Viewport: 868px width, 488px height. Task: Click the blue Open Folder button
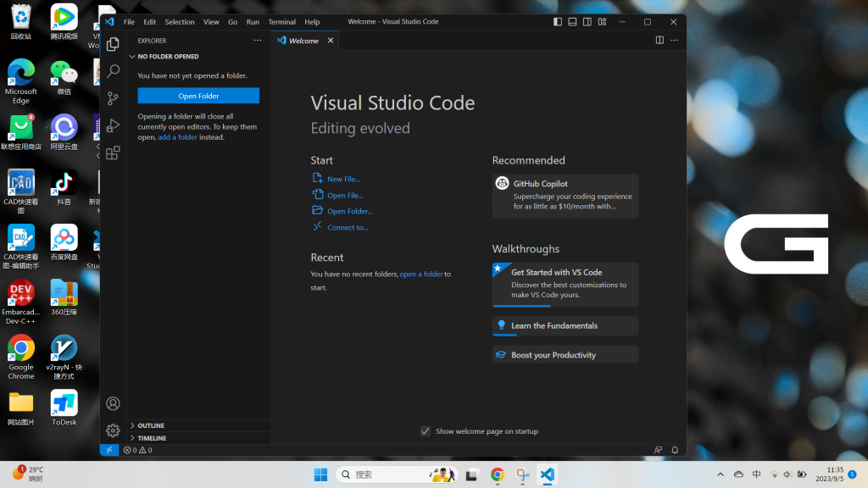[198, 96]
